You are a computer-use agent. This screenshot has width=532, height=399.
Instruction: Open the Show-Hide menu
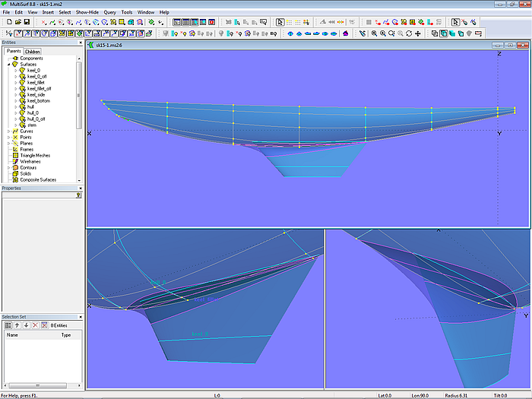click(x=86, y=12)
